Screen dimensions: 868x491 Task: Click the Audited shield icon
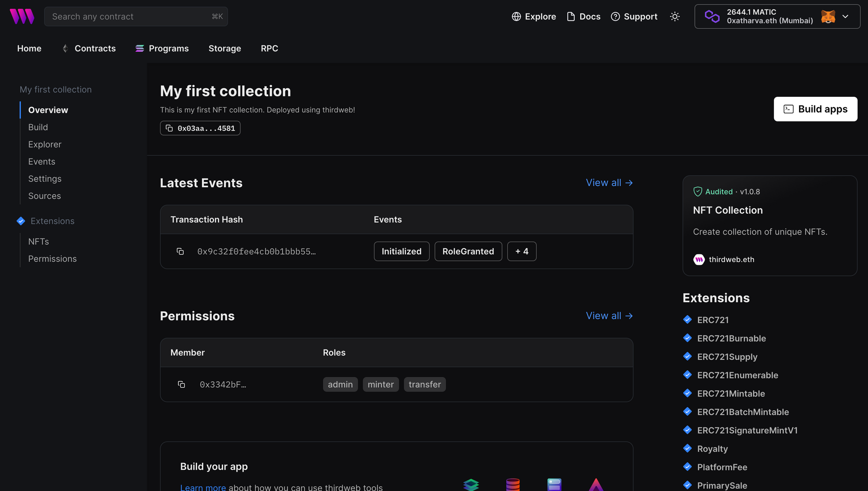(x=697, y=191)
